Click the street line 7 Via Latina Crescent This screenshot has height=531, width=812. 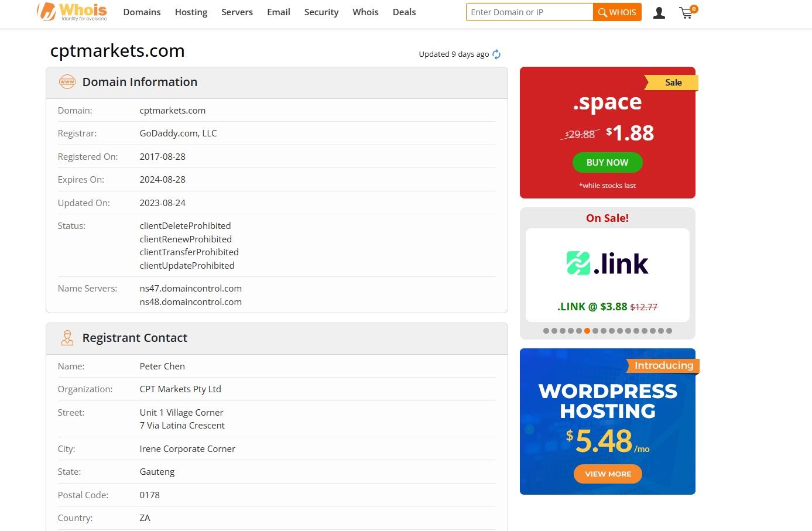click(182, 426)
